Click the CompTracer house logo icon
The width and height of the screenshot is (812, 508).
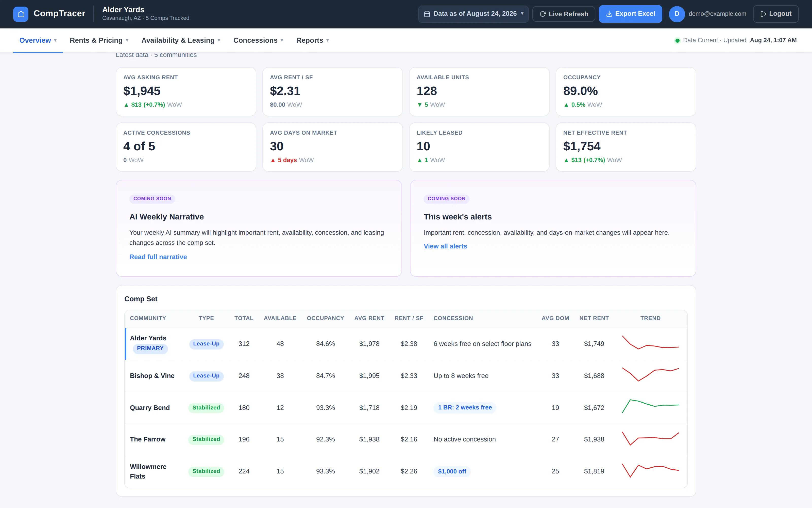click(x=21, y=14)
